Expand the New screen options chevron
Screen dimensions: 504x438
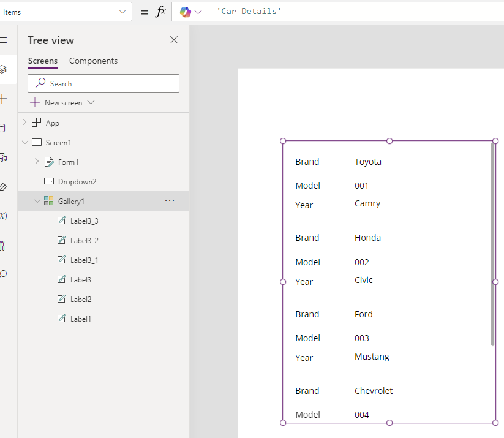tap(91, 102)
